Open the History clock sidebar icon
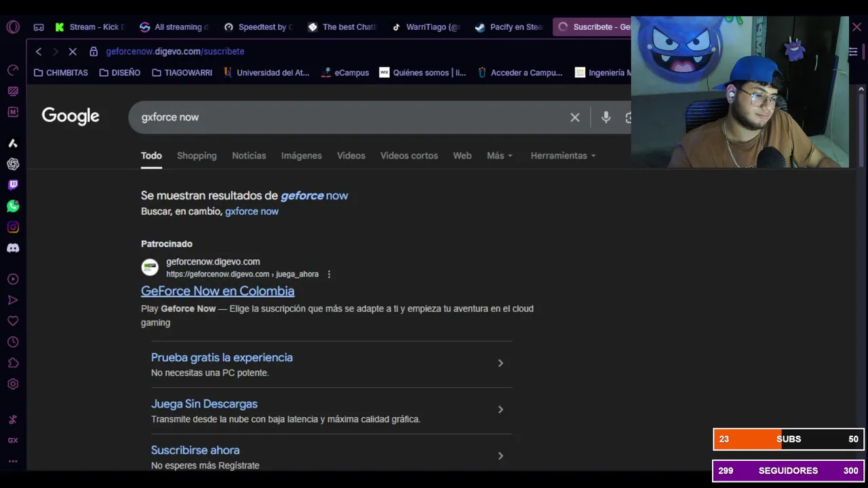The width and height of the screenshot is (868, 488). 13,342
